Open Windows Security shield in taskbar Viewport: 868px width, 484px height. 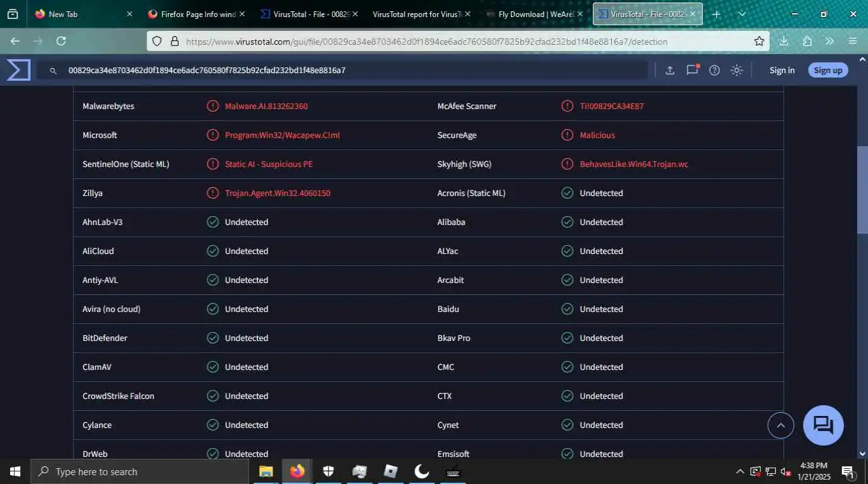328,471
